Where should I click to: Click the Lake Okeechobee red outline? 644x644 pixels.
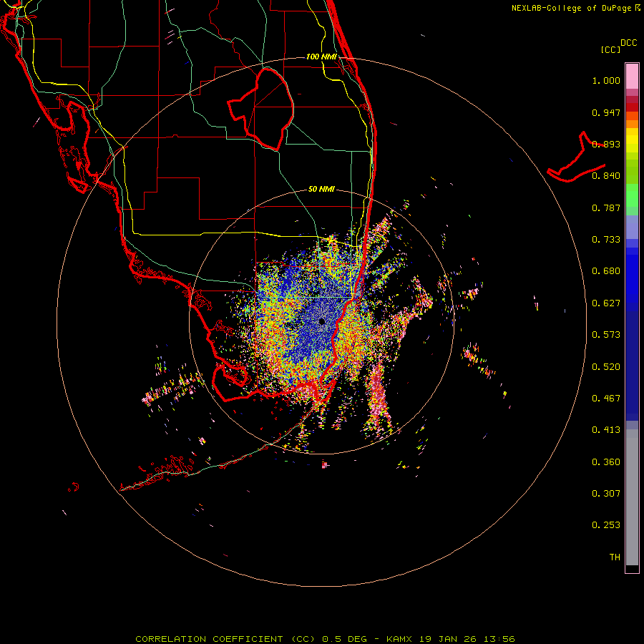(260, 109)
